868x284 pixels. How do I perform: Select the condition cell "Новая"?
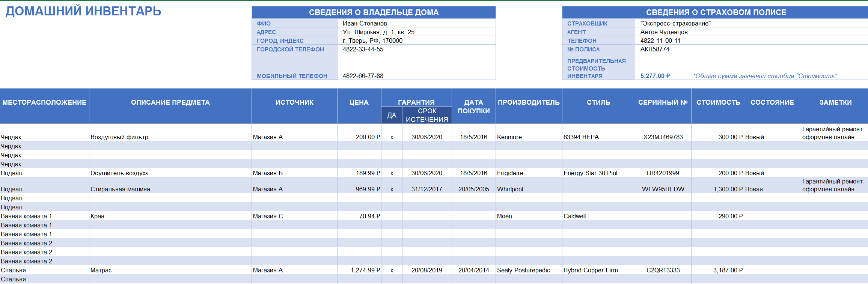click(772, 185)
